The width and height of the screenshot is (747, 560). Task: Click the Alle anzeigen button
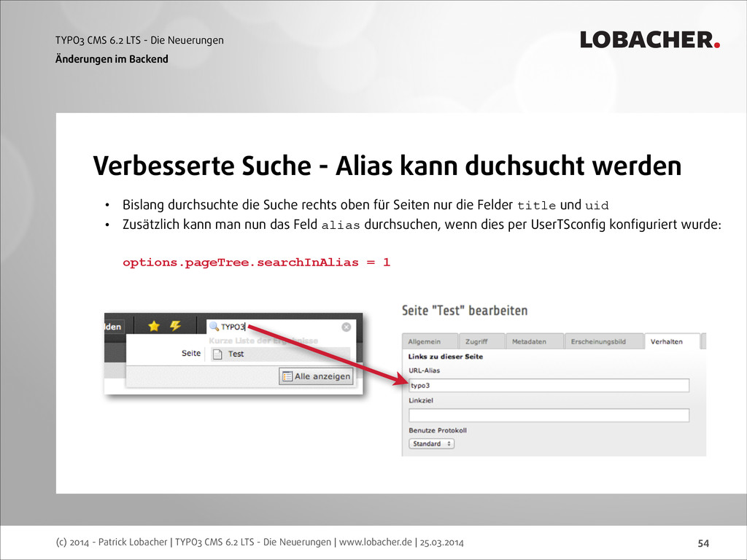tap(316, 376)
